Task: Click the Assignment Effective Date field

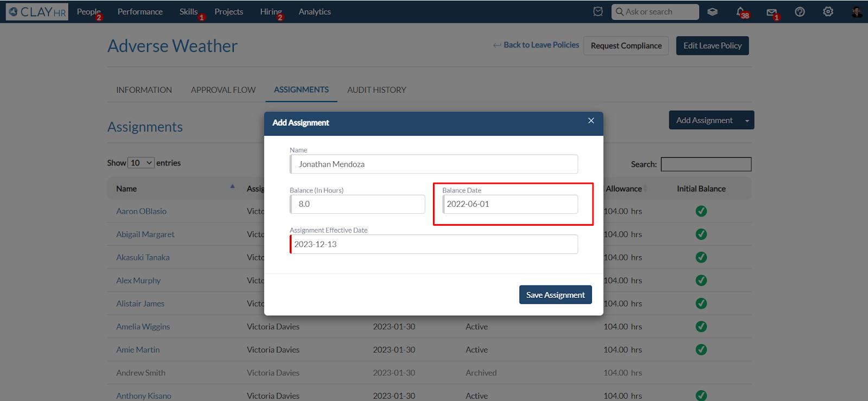Action: click(x=433, y=244)
